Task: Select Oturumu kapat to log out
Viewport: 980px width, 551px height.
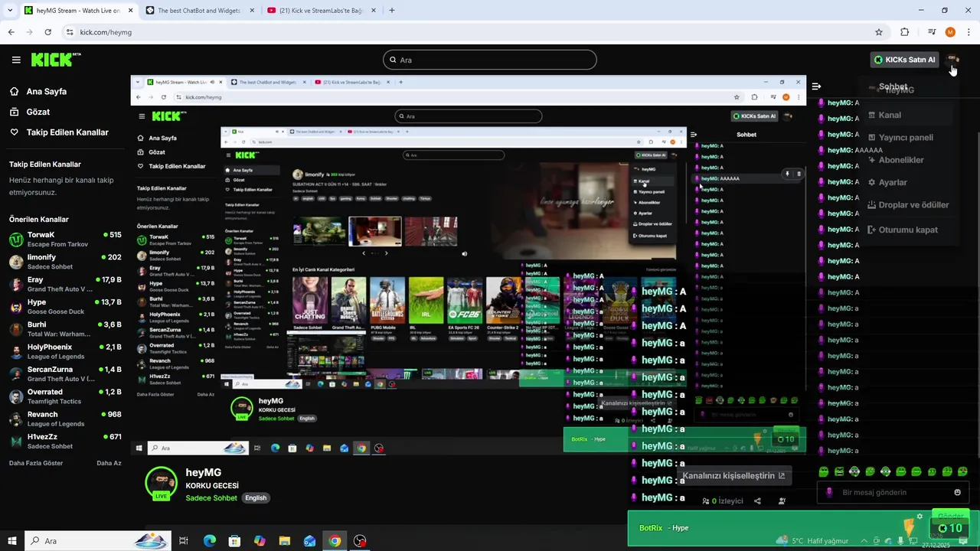Action: coord(908,230)
